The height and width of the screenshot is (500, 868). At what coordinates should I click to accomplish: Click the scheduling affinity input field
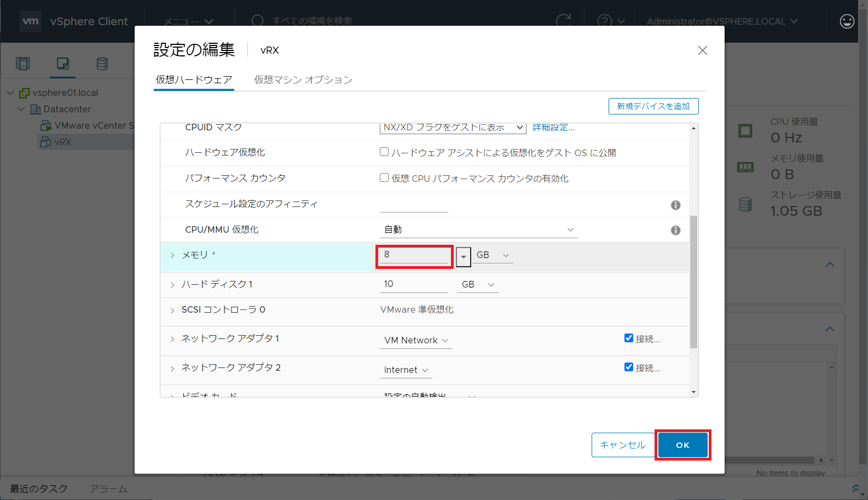tap(414, 204)
